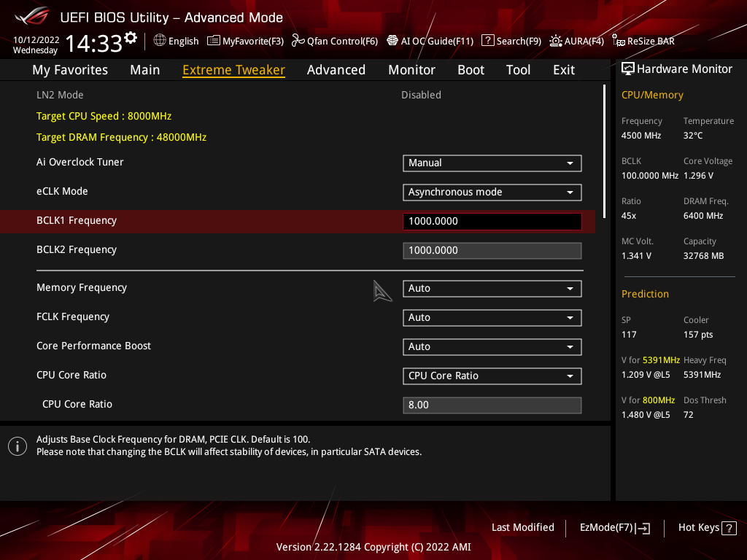Click the FCLK Frequency label
Viewport: 747px width, 560px height.
click(73, 316)
